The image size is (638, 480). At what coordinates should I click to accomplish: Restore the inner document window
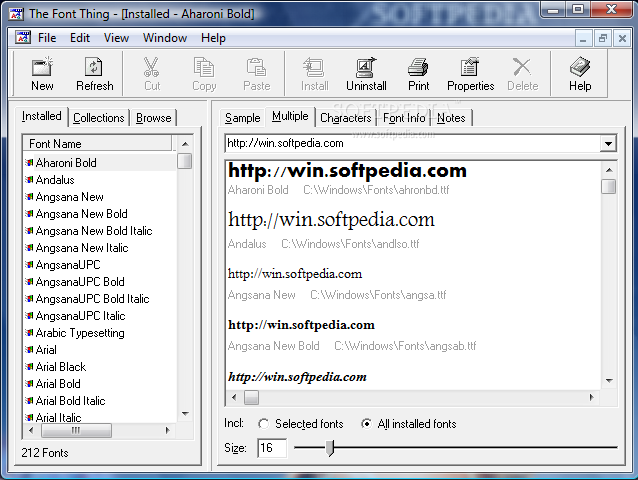tap(603, 39)
